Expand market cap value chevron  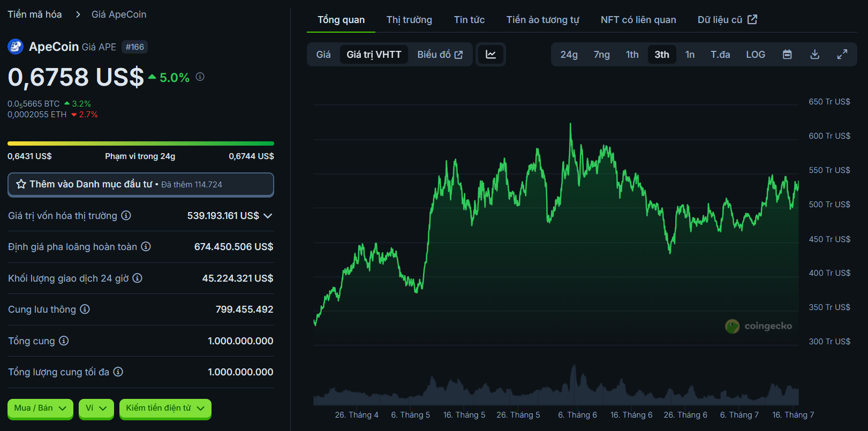(x=268, y=216)
